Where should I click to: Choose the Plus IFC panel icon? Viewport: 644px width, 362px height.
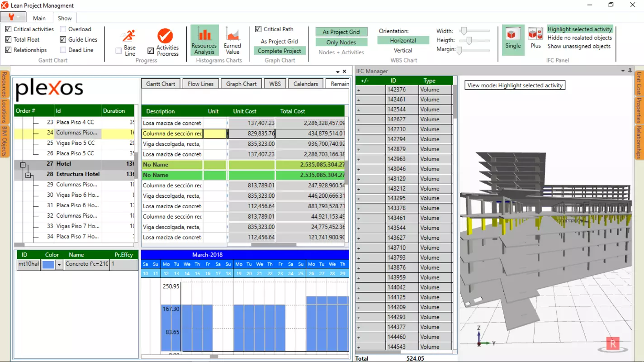(x=535, y=34)
